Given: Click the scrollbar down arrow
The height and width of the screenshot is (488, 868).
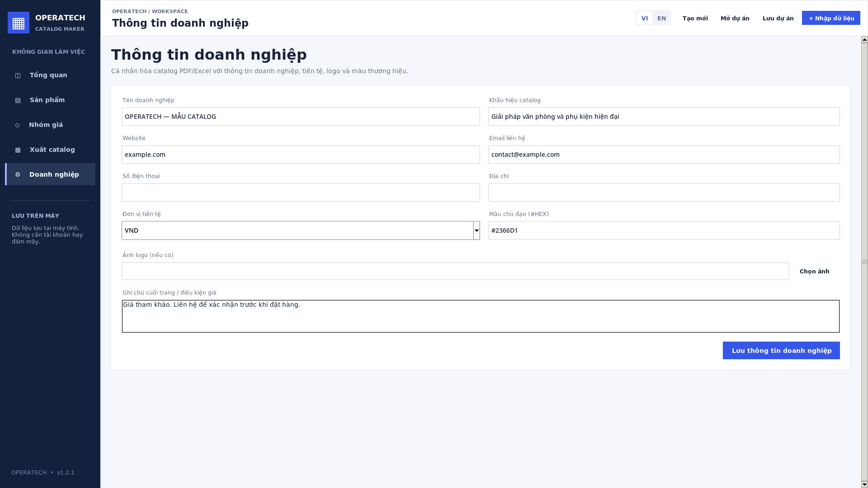Looking at the screenshot, I should point(864,484).
